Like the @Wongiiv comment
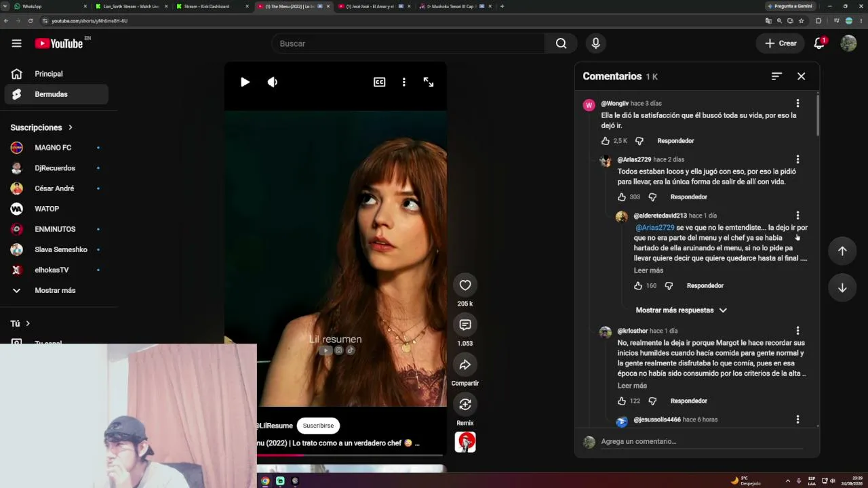 point(606,141)
